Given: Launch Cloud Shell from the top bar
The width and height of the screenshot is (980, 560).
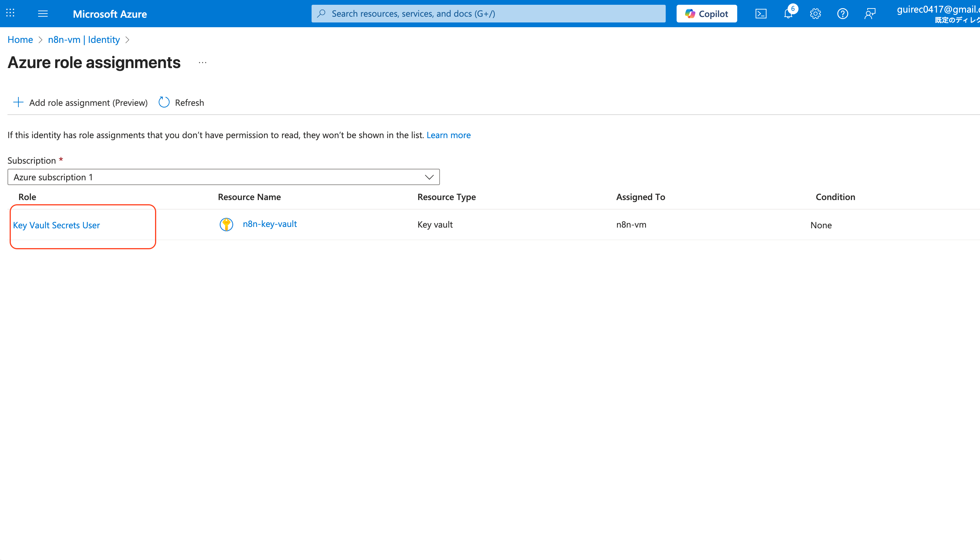Looking at the screenshot, I should point(761,14).
